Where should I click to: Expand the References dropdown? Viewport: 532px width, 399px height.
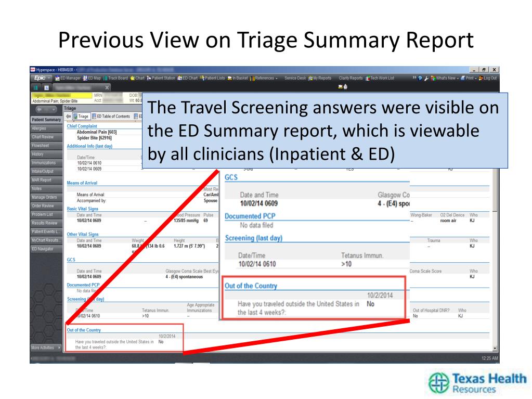pyautogui.click(x=264, y=78)
